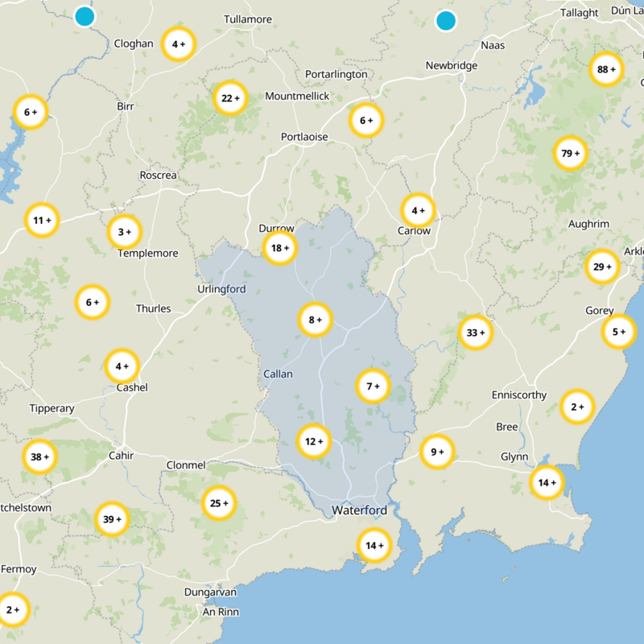
Task: Click the Cahir label
Action: (121, 456)
